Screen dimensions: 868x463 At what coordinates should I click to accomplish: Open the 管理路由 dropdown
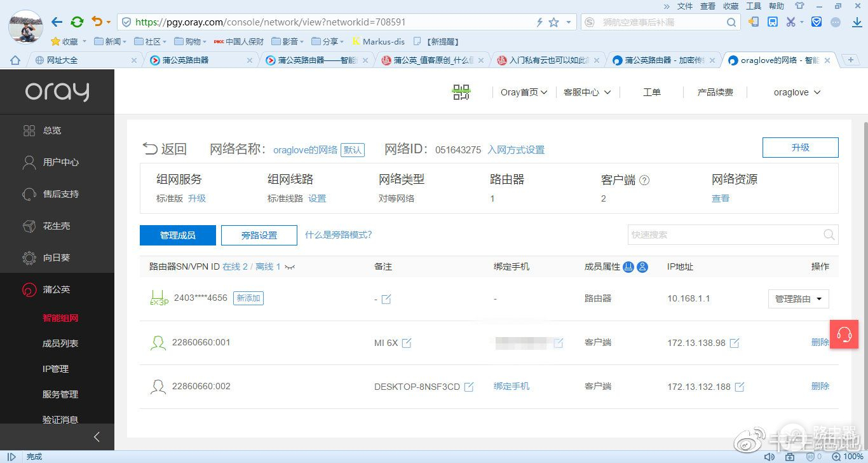tap(798, 299)
